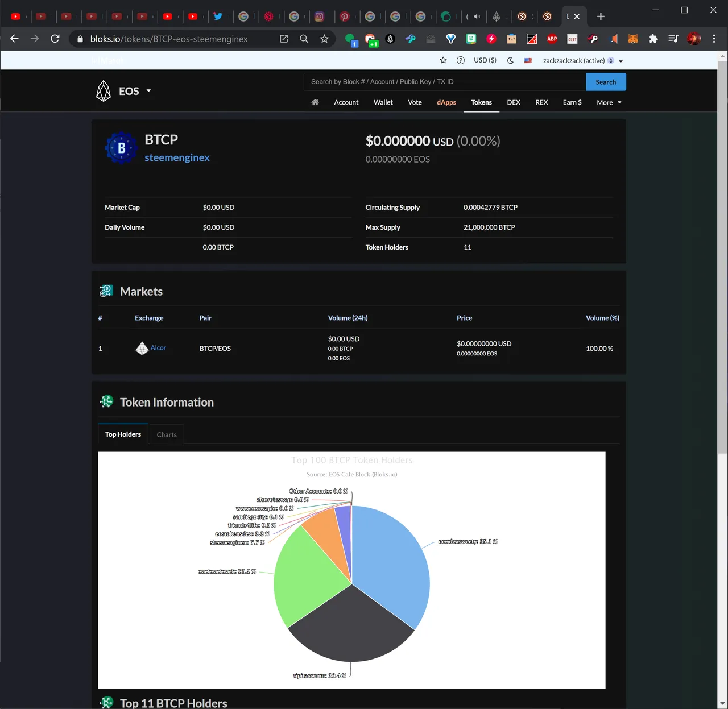The width and height of the screenshot is (728, 709).
Task: Open the DEX menu item
Action: pyautogui.click(x=514, y=102)
